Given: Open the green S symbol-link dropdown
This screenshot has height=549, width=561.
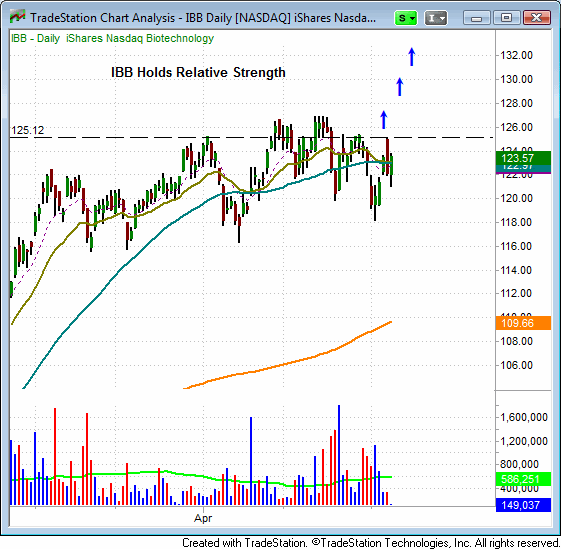Looking at the screenshot, I should click(x=406, y=18).
